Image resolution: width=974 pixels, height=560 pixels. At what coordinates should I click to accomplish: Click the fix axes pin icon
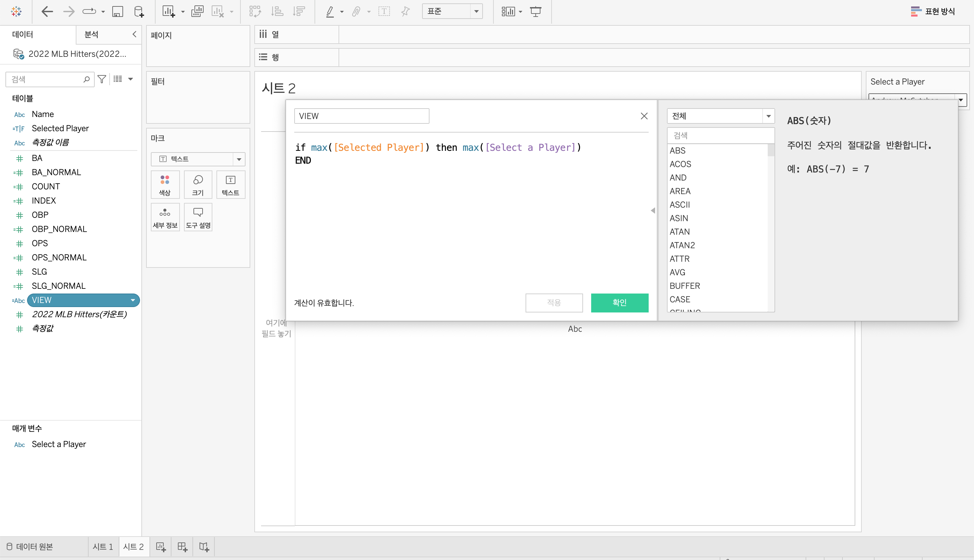coord(405,11)
